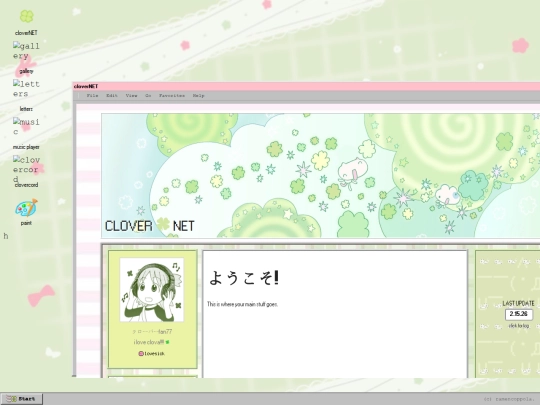
Task: Launch the paint palette desktop icon
Action: click(26, 208)
